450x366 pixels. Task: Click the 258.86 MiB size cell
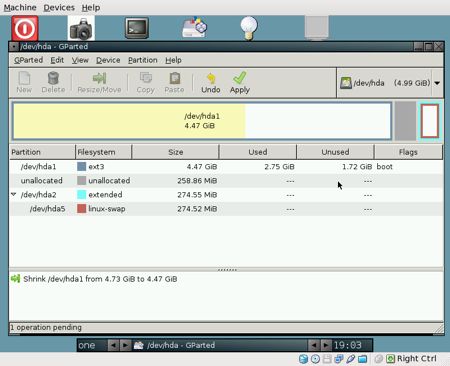tap(197, 181)
